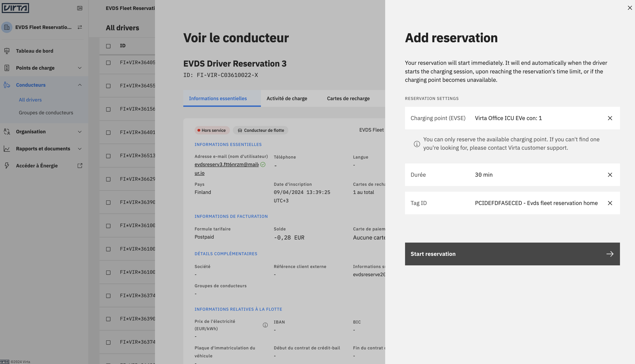Viewport: 635px width, 364px height.
Task: Click the Points de charge station icon
Action: (7, 68)
